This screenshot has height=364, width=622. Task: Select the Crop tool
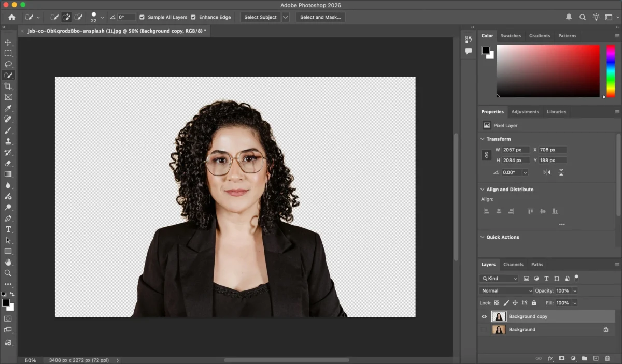click(8, 86)
